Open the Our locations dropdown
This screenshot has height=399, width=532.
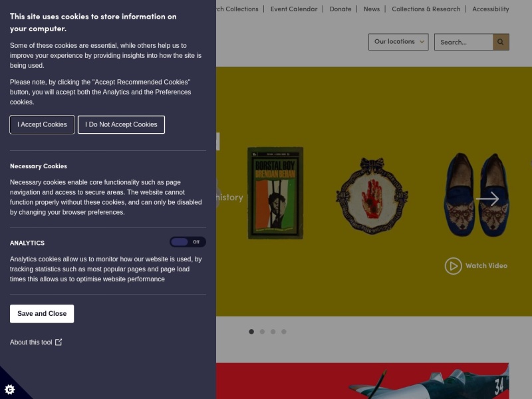398,42
